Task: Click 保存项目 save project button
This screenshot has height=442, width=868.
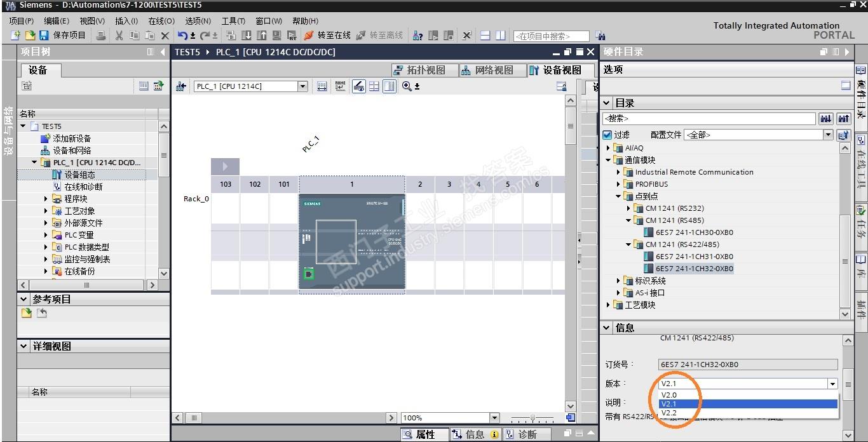Action: (x=63, y=36)
